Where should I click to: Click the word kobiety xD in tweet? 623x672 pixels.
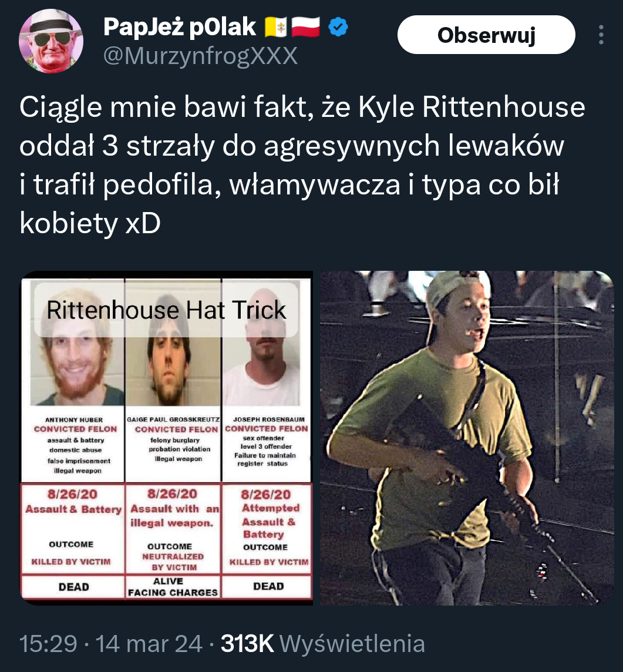90,223
